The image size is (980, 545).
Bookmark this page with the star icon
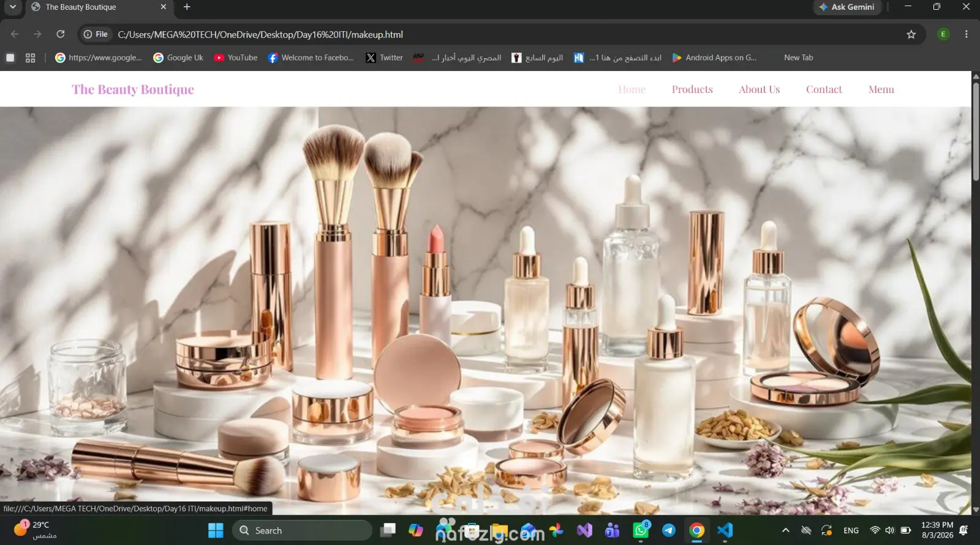[911, 34]
